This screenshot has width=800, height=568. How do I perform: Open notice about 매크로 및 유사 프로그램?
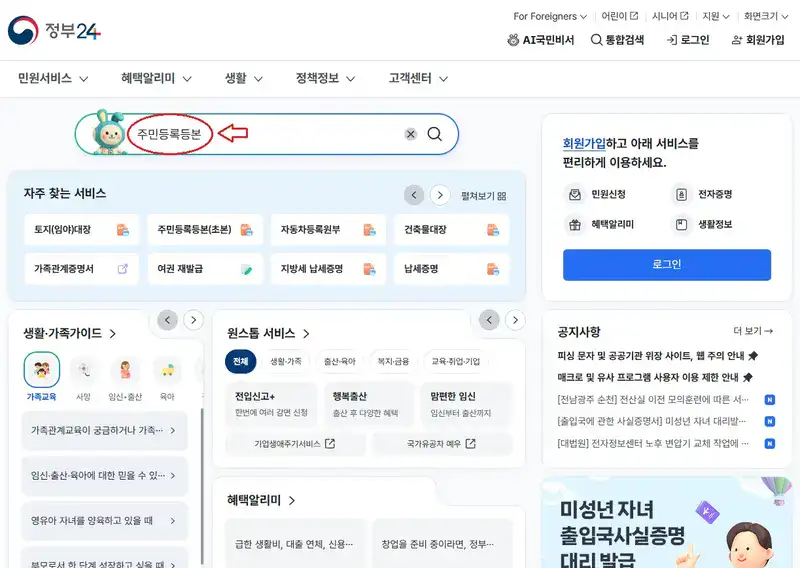(x=655, y=378)
